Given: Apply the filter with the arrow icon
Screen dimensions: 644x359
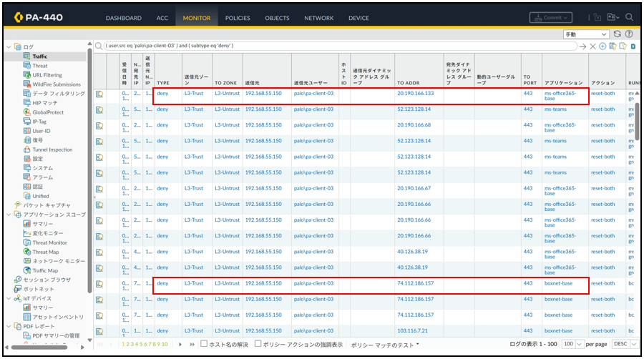Looking at the screenshot, I should [x=582, y=46].
